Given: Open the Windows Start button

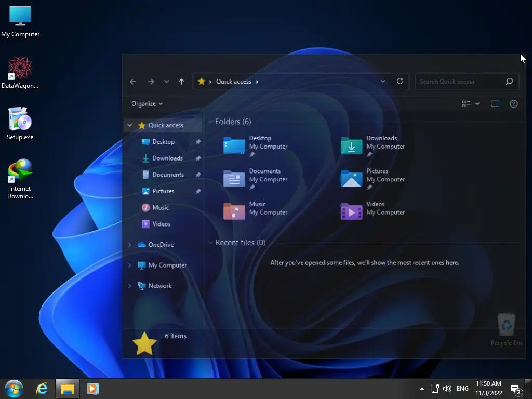Looking at the screenshot, I should [x=14, y=389].
